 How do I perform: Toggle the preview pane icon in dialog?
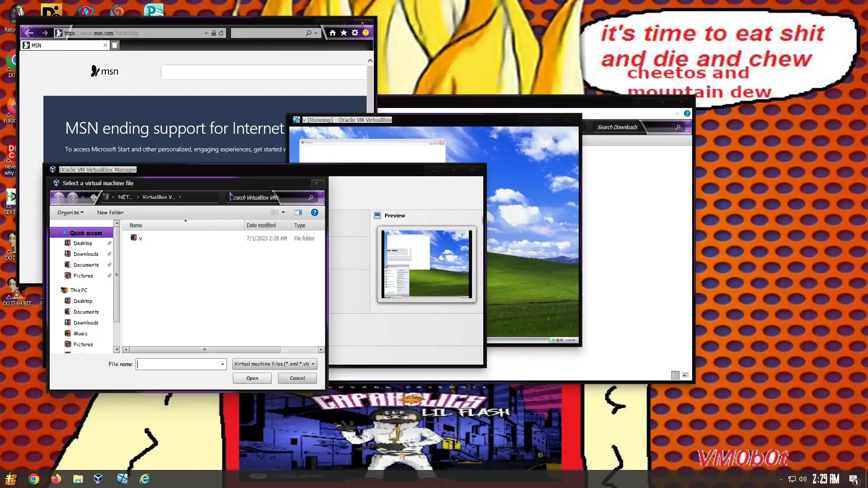point(298,212)
